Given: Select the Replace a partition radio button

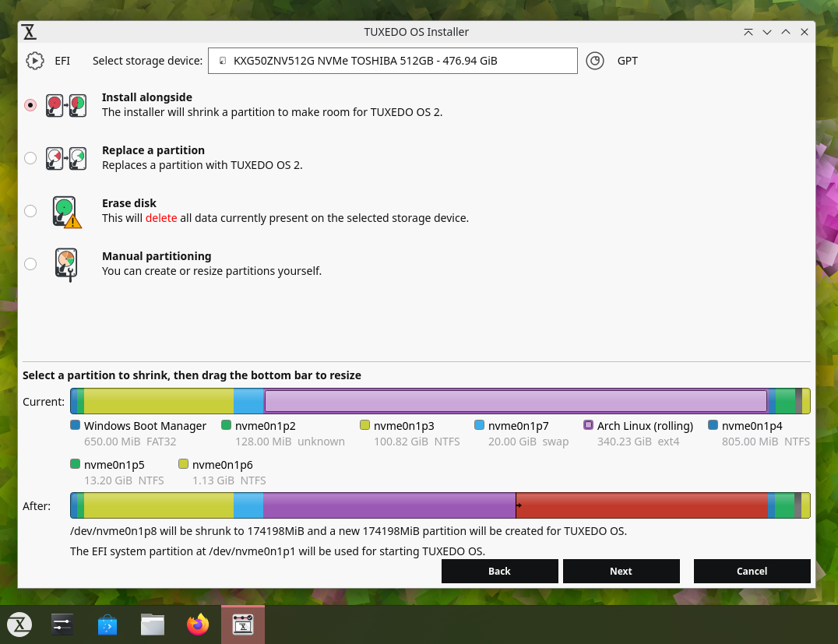Looking at the screenshot, I should pyautogui.click(x=30, y=158).
